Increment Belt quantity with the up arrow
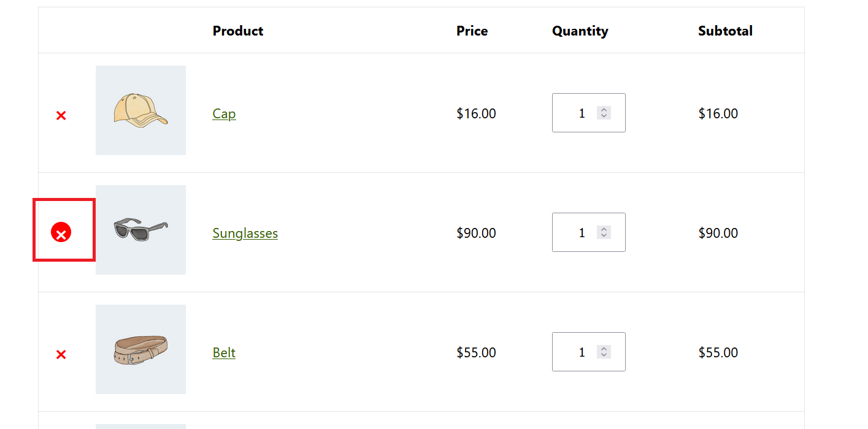Viewport: 868px width, 429px height. pos(604,349)
